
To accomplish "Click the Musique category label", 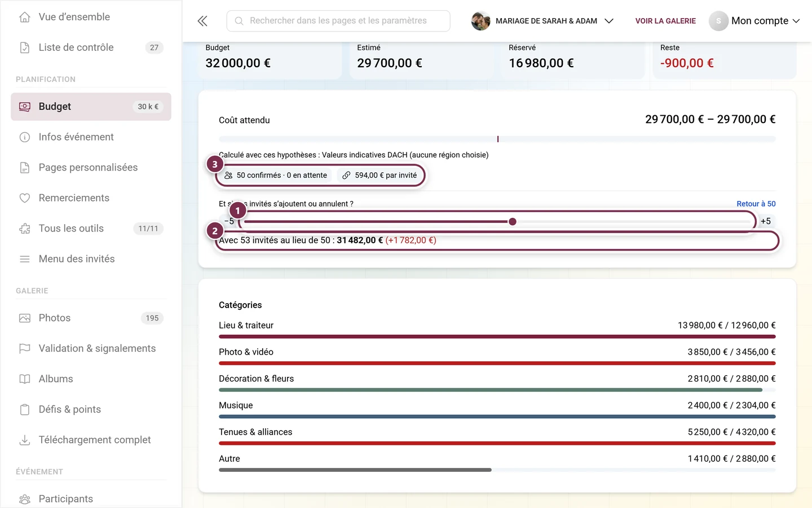I will 236,405.
